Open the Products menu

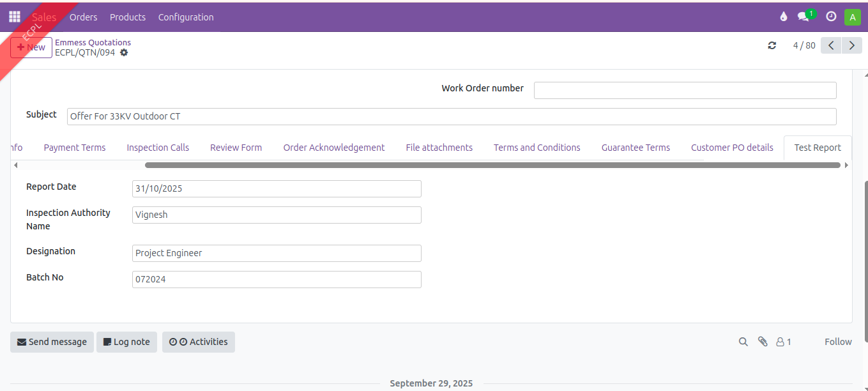128,17
